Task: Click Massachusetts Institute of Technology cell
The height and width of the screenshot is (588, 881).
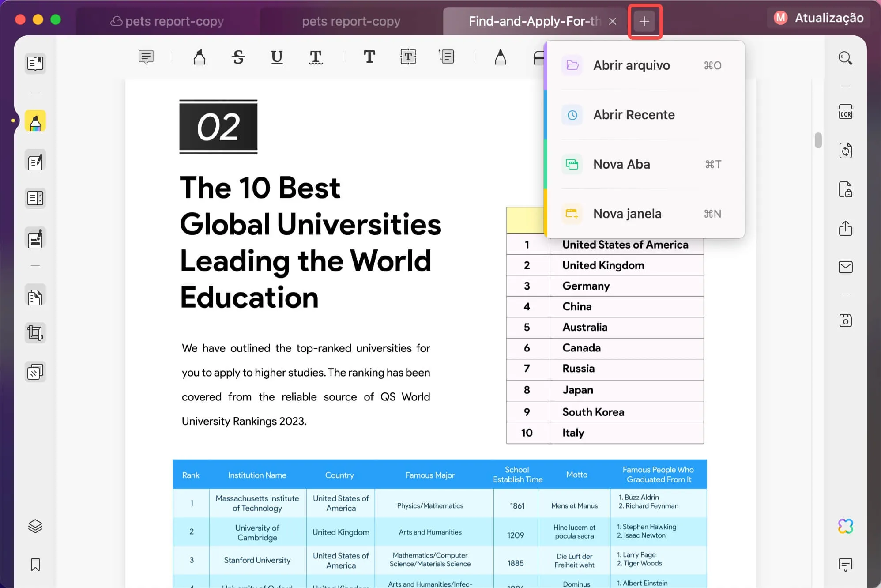Action: 257,503
